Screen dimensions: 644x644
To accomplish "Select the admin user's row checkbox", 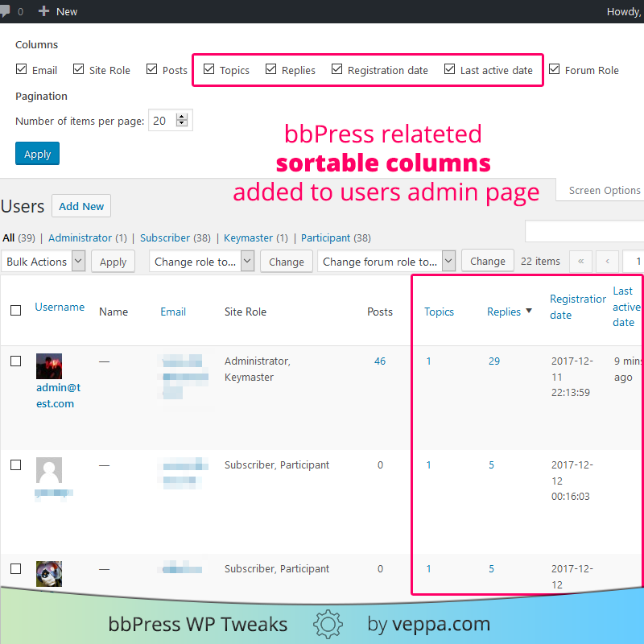I will 15,361.
